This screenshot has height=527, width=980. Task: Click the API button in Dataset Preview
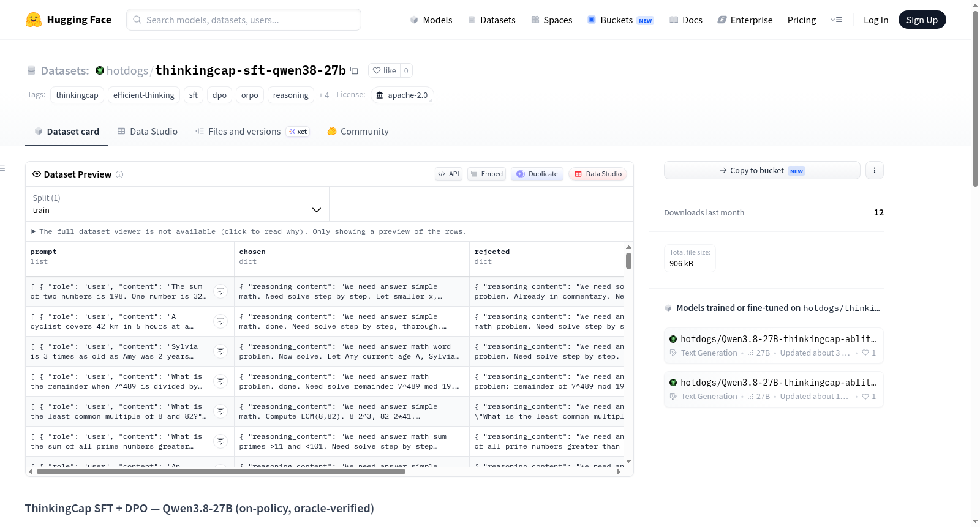448,174
